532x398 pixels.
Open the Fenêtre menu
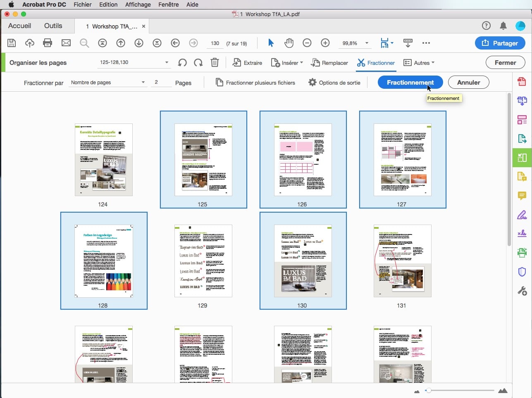point(169,5)
